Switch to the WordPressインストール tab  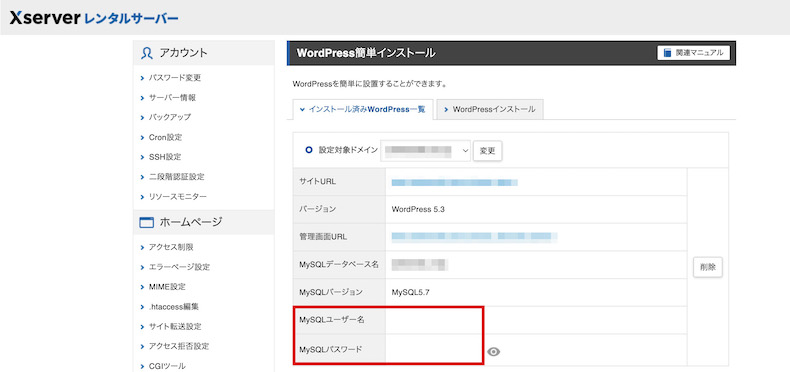pos(490,109)
